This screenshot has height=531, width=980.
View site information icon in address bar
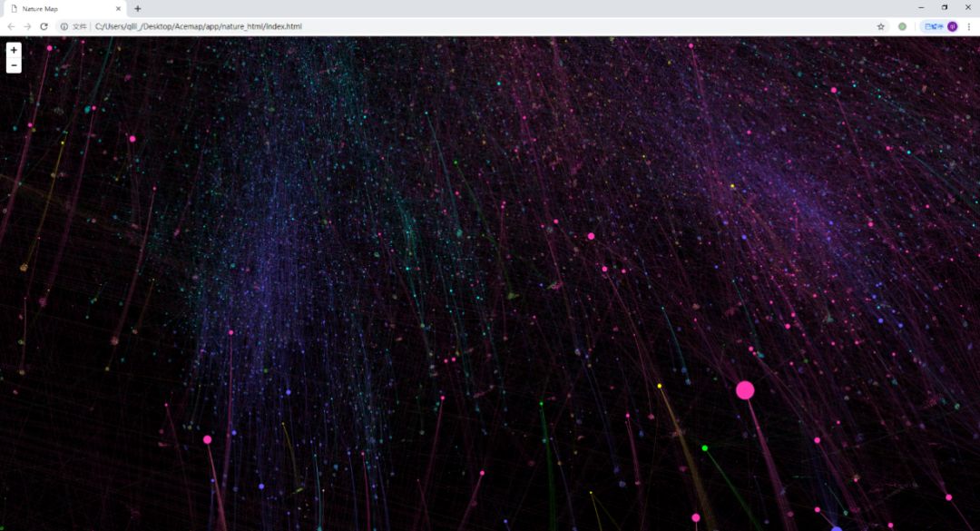coord(64,26)
